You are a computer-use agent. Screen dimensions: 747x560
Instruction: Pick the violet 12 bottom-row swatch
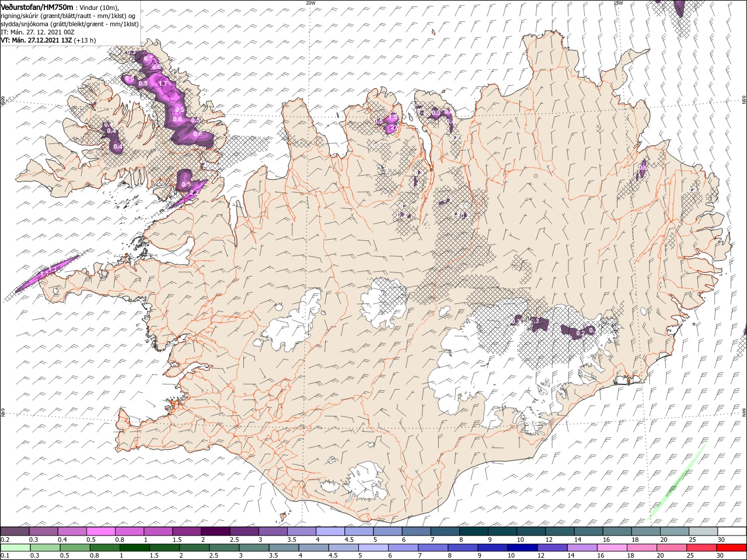tap(551, 548)
